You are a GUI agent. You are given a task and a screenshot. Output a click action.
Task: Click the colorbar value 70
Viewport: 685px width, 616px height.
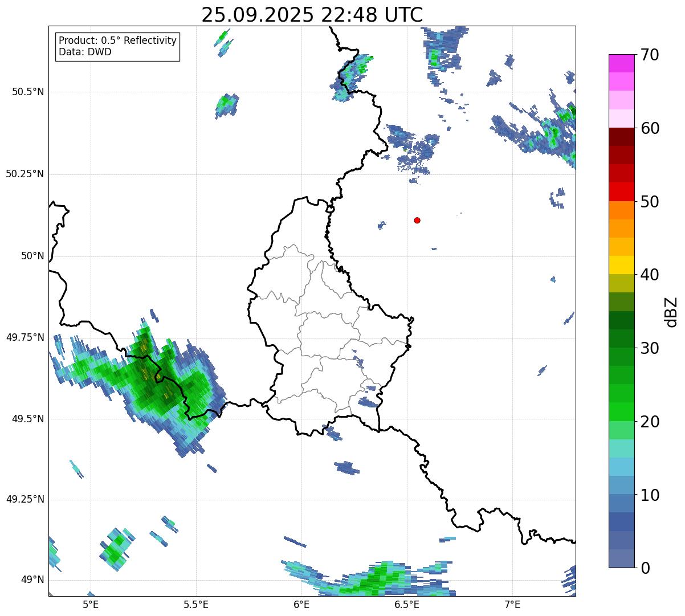tap(650, 55)
